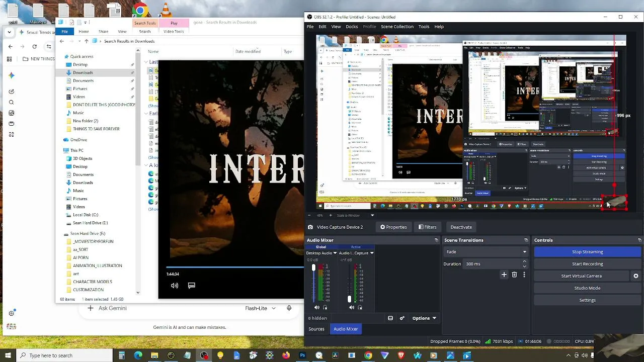This screenshot has width=644, height=362.
Task: Remove the selected scene transition
Action: point(514,275)
